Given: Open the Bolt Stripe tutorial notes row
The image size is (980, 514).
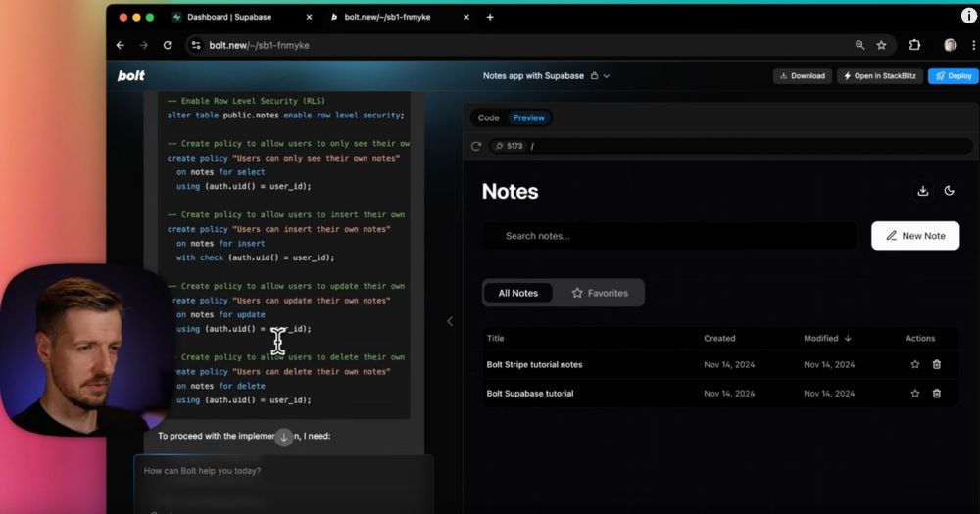Looking at the screenshot, I should [x=720, y=365].
